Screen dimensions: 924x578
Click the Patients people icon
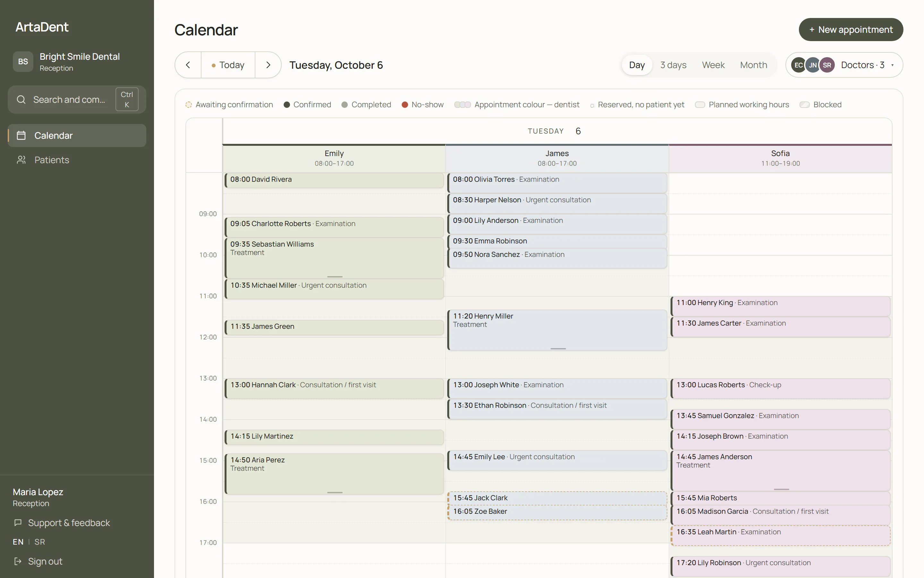(x=21, y=160)
